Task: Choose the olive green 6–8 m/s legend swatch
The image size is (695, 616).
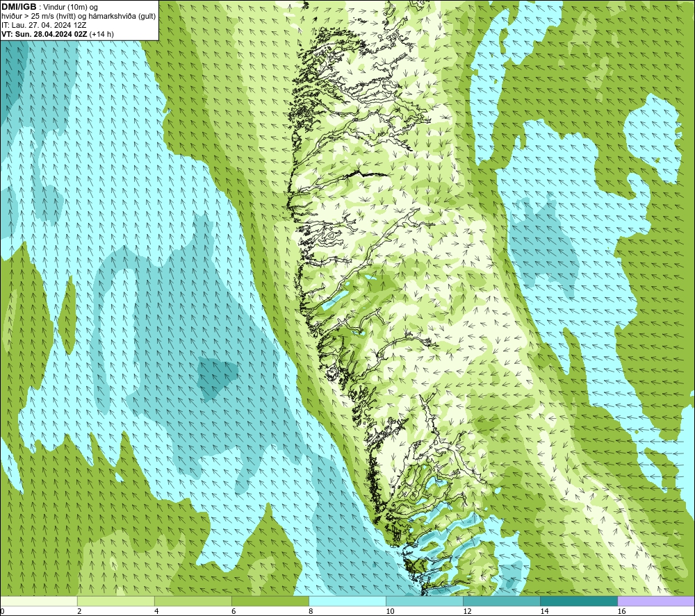Action: (x=270, y=601)
